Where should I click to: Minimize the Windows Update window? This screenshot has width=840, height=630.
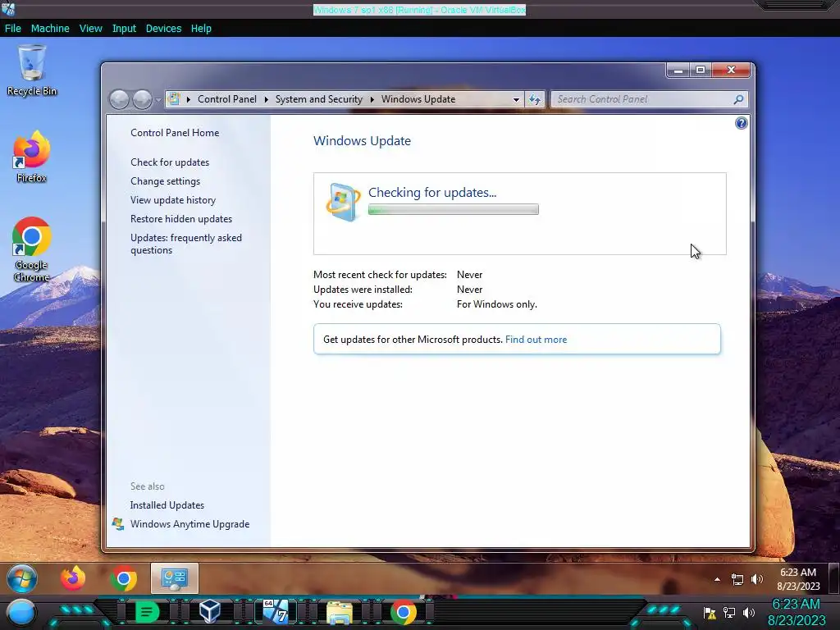point(678,71)
